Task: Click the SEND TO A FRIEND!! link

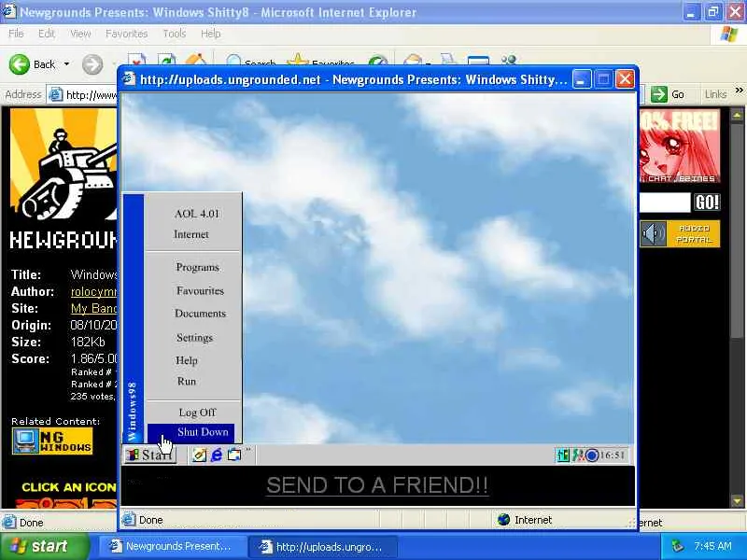Action: (377, 485)
